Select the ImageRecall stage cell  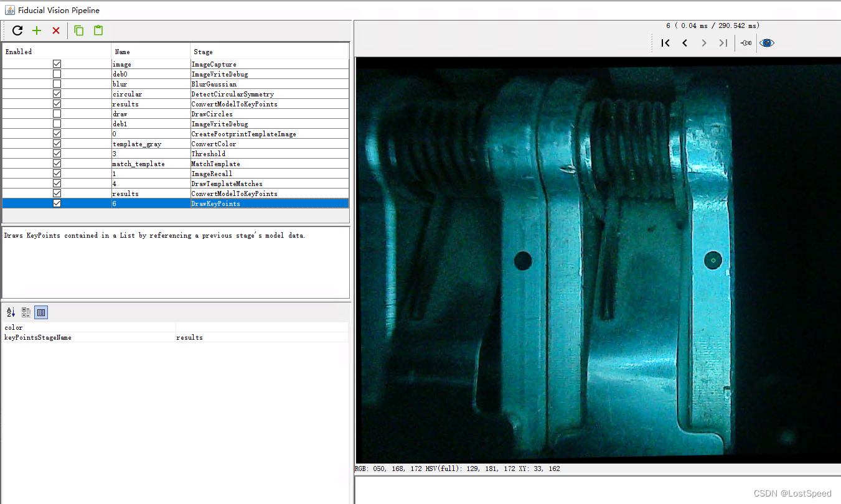pyautogui.click(x=270, y=174)
